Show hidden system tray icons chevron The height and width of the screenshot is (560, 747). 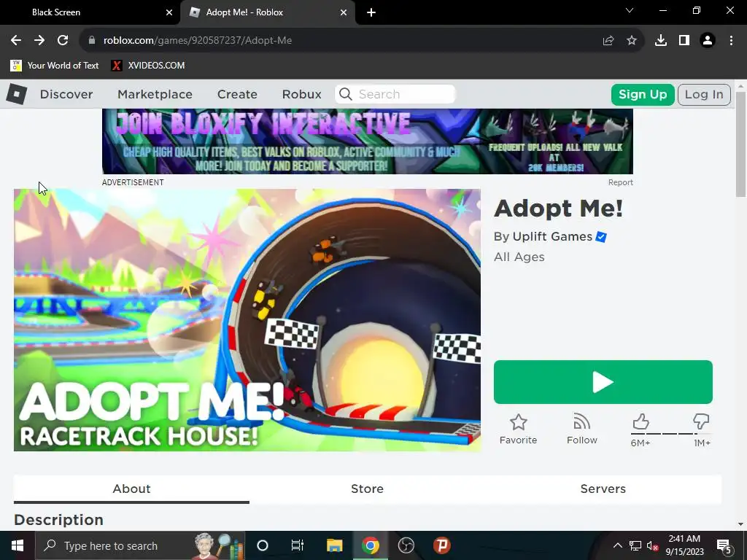click(x=617, y=545)
